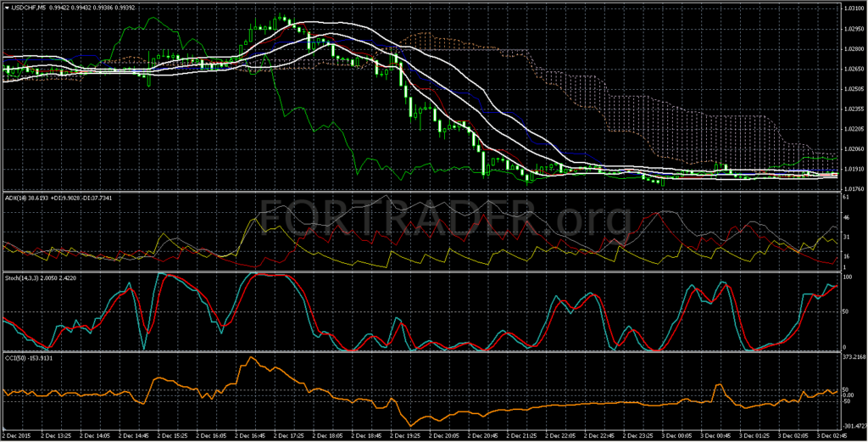Click the 31 level on ADX scale
The width and height of the screenshot is (868, 442).
pyautogui.click(x=847, y=237)
